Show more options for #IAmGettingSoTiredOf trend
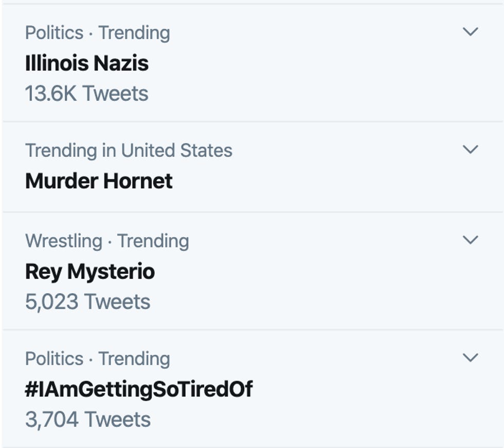The image size is (504, 448). [470, 357]
